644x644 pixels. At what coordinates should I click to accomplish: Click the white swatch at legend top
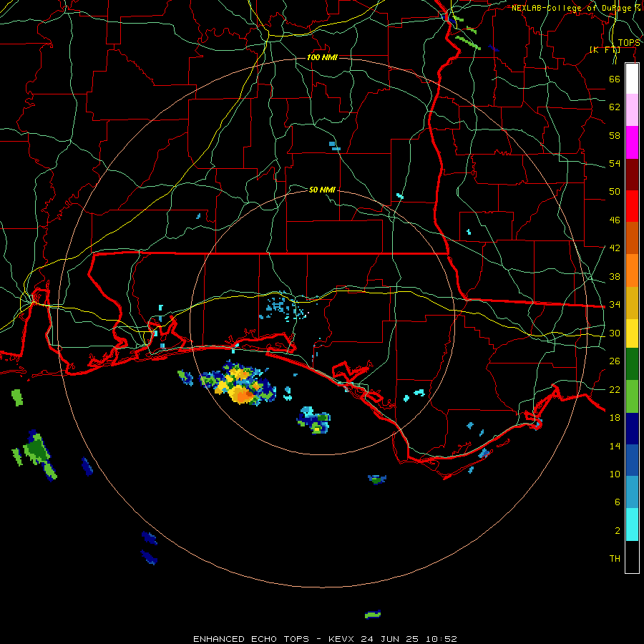pos(632,79)
